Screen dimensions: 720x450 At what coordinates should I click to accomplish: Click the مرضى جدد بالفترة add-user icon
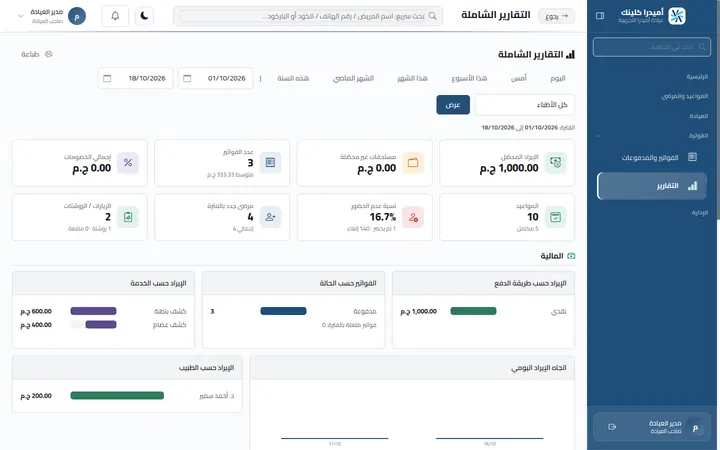[x=270, y=217]
